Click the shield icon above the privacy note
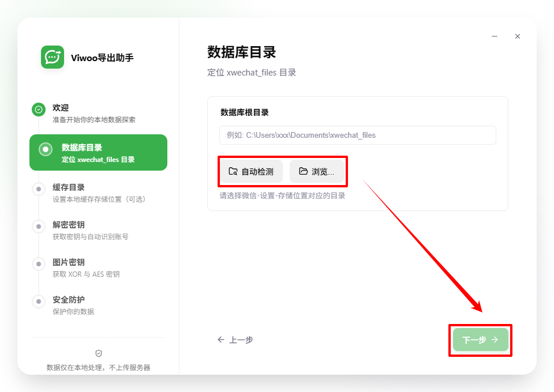Image resolution: width=554 pixels, height=392 pixels. tap(99, 353)
